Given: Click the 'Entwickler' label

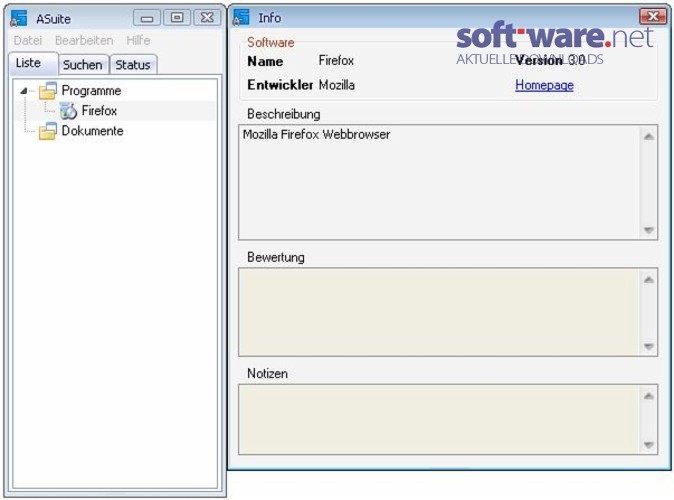Looking at the screenshot, I should [280, 85].
